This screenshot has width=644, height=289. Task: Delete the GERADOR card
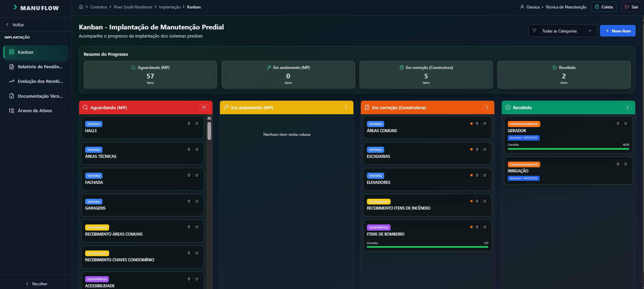coord(618,123)
